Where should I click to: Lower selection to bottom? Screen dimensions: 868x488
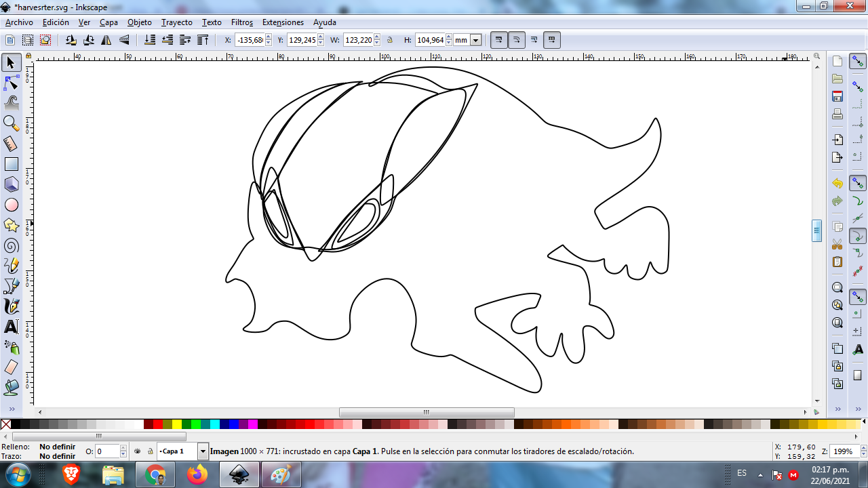pos(150,40)
